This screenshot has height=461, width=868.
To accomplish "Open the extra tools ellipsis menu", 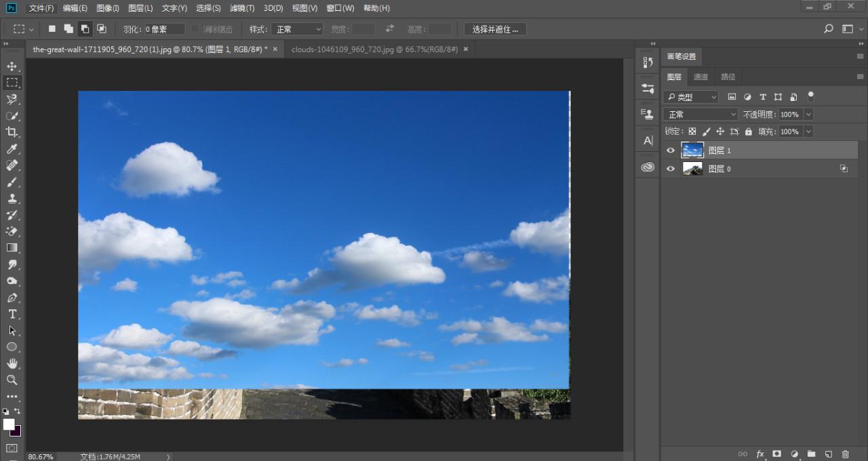I will click(x=12, y=397).
